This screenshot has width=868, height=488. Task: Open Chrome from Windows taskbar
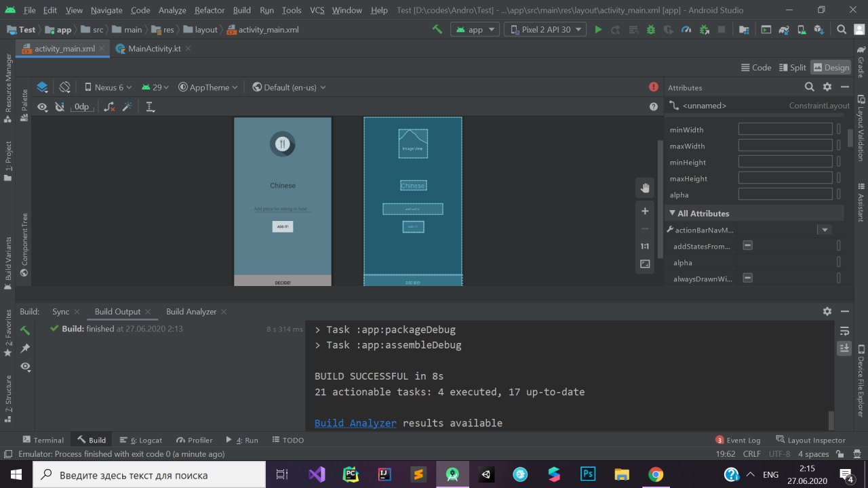[655, 474]
